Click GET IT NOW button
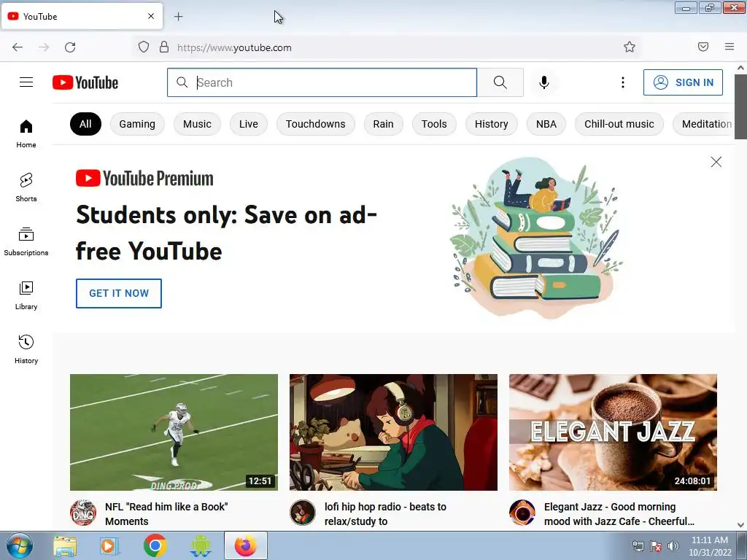The image size is (747, 560). (119, 293)
